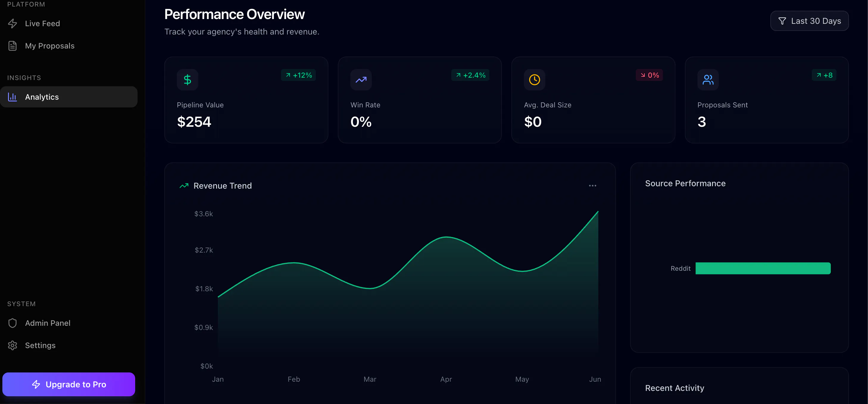
Task: Click the red 0% badge on Avg. Deal Size
Action: 649,75
